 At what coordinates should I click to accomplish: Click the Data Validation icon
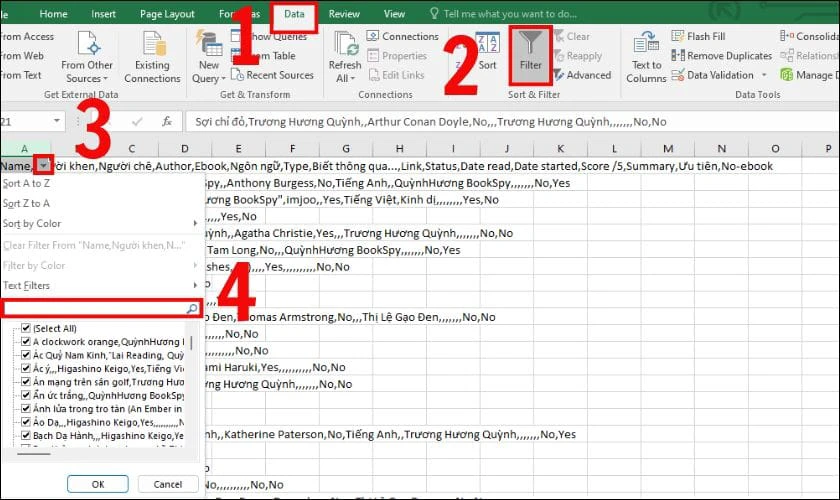pos(678,75)
